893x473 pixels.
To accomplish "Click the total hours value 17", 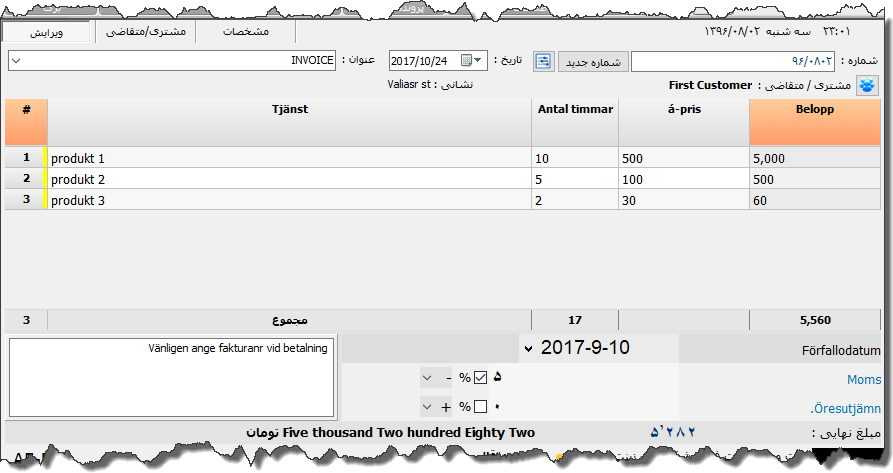I will (575, 320).
